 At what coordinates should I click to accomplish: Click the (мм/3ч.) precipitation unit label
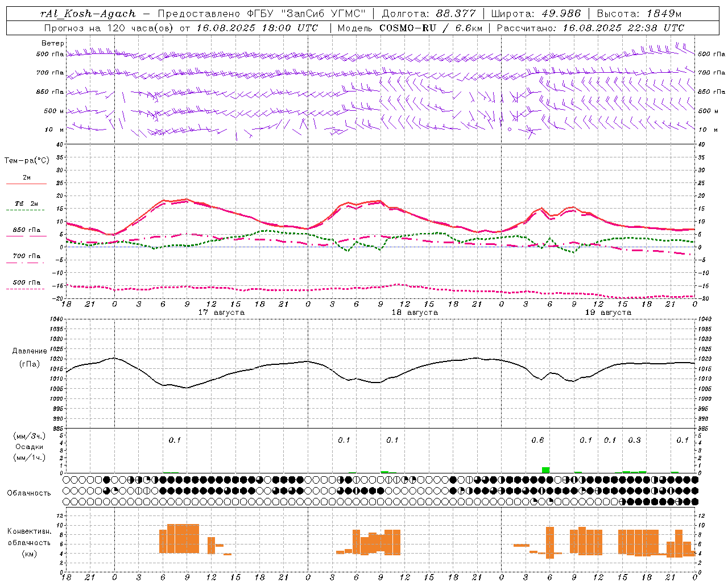click(x=30, y=436)
